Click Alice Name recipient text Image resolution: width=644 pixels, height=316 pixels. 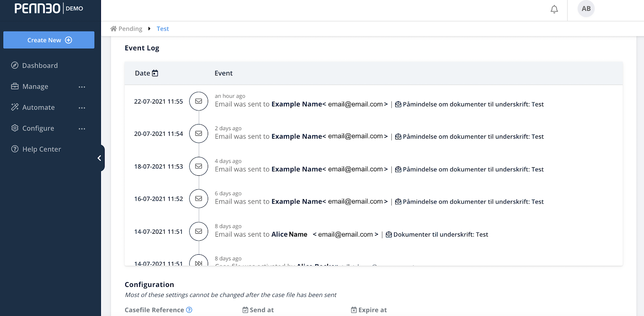289,234
